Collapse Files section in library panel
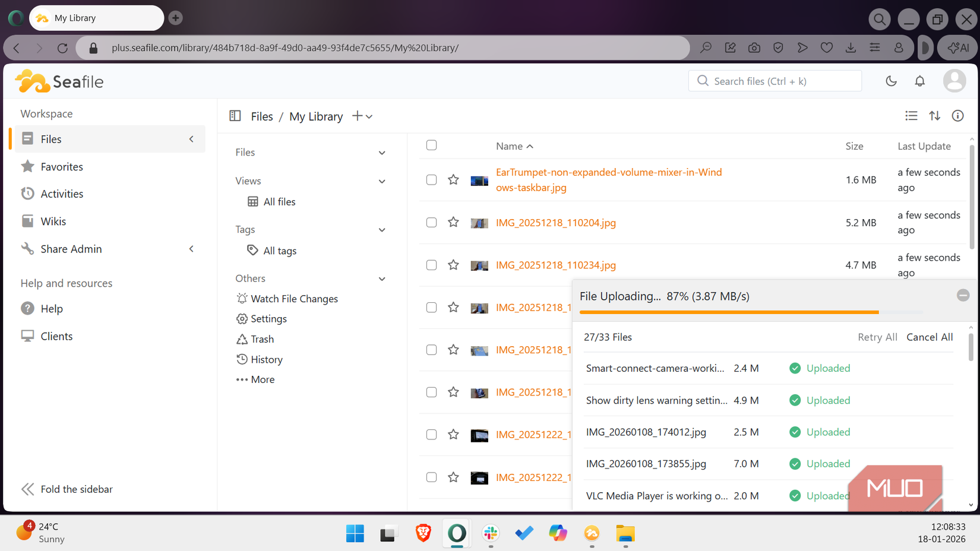980x551 pixels. [382, 153]
